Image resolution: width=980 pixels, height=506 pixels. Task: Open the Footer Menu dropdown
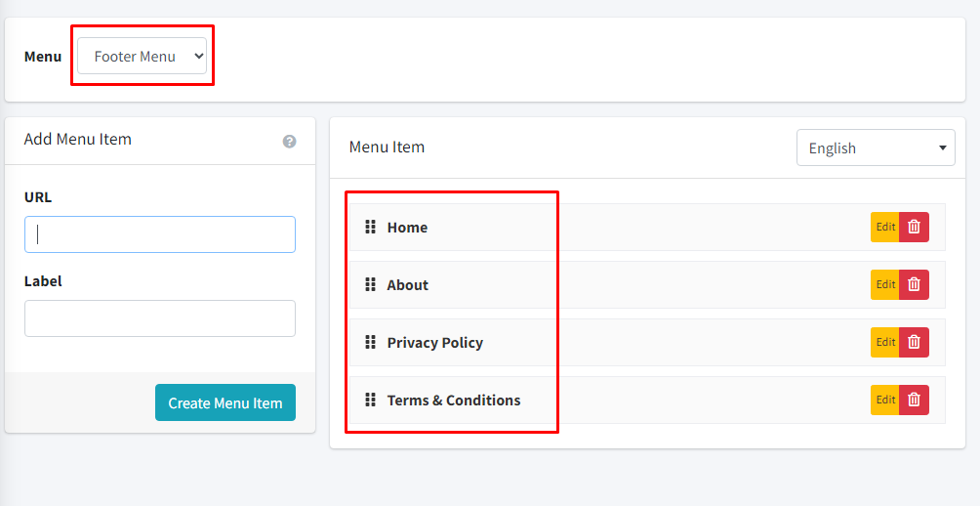[143, 57]
